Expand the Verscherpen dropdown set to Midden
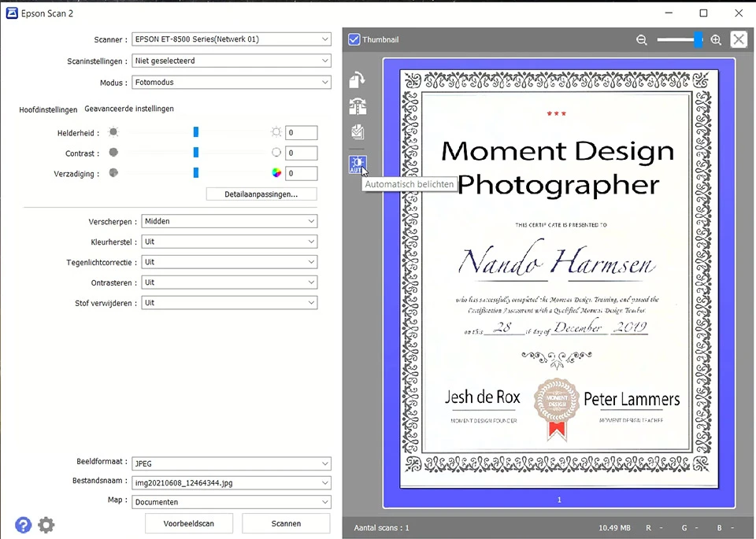This screenshot has width=756, height=539. point(229,221)
